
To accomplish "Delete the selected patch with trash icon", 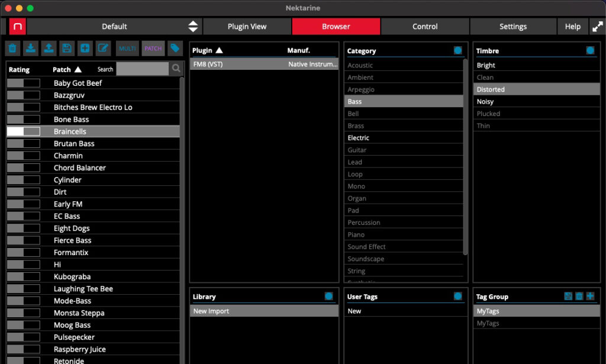I will pos(13,49).
